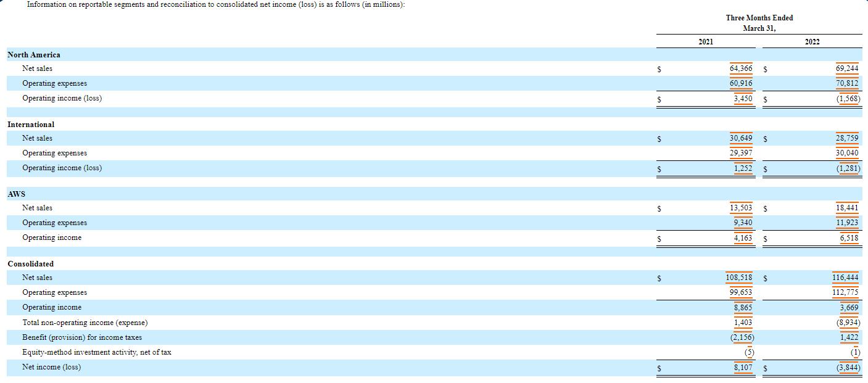Click the 'Consolidated' section heading
This screenshot has height=383, width=868.
[x=31, y=264]
